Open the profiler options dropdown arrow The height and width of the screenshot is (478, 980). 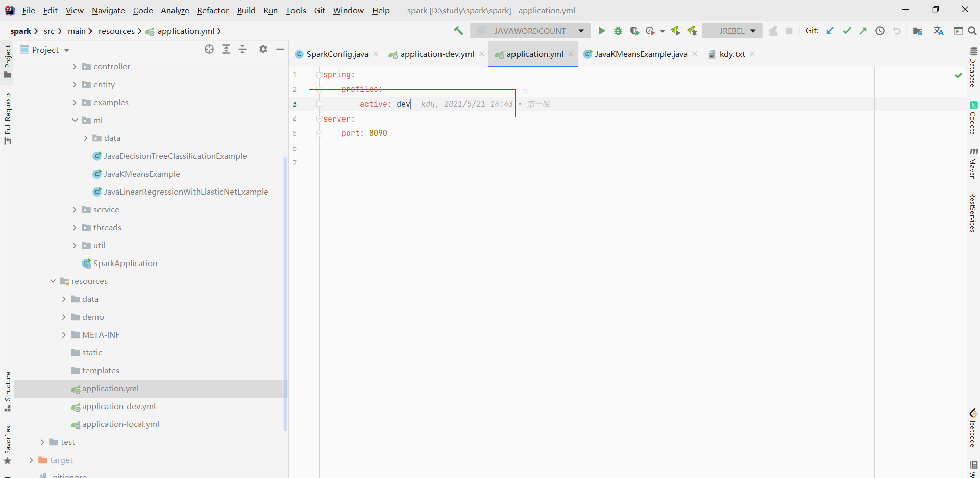point(662,31)
